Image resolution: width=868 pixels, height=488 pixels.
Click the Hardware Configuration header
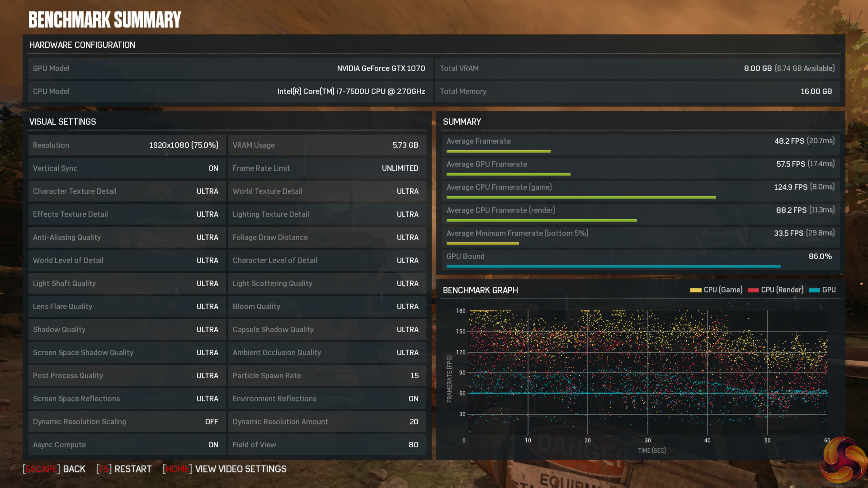tap(82, 45)
